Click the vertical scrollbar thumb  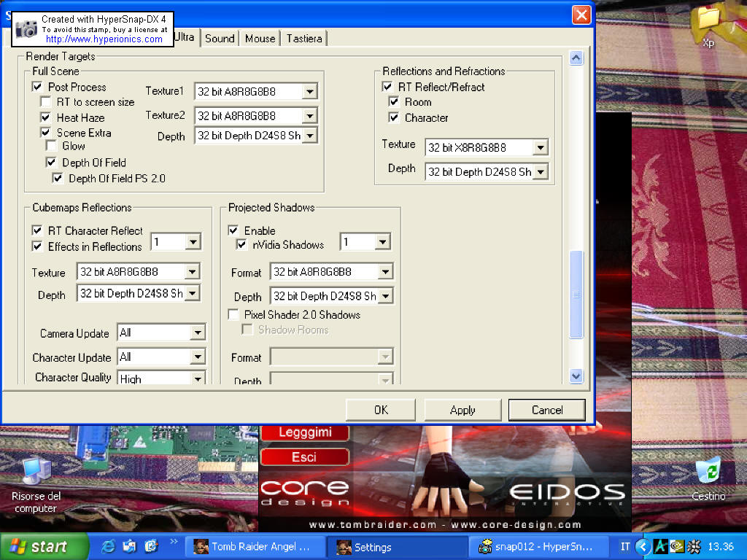pos(576,295)
